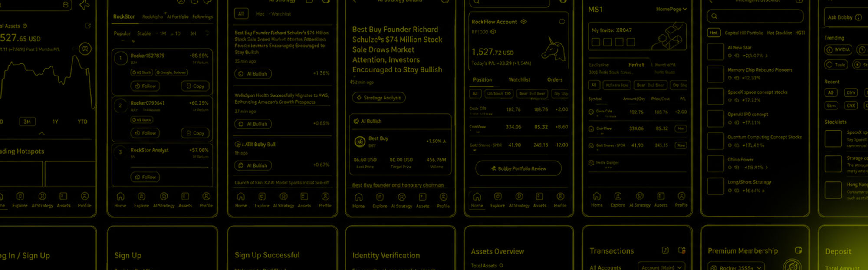Expand the Long/Short Strategy stocklist arrow
The height and width of the screenshot is (270, 868).
(763, 191)
